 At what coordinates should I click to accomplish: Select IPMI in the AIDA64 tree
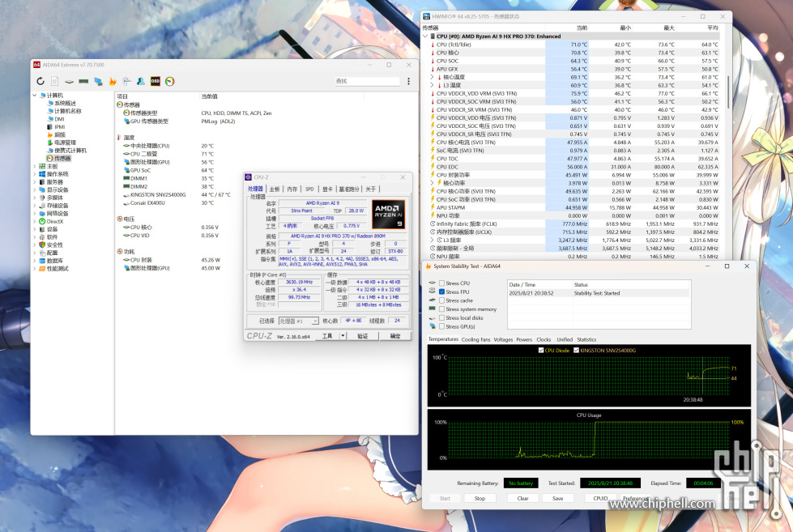point(56,127)
